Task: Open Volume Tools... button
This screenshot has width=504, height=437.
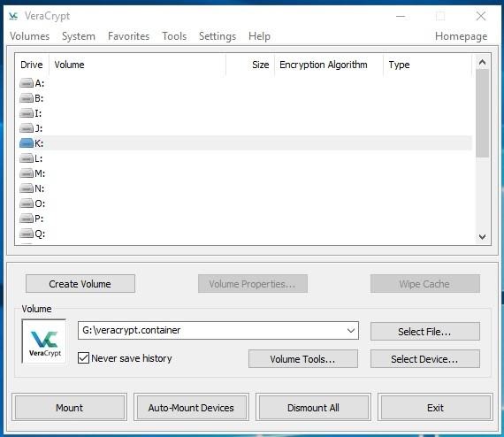Action: tap(302, 359)
